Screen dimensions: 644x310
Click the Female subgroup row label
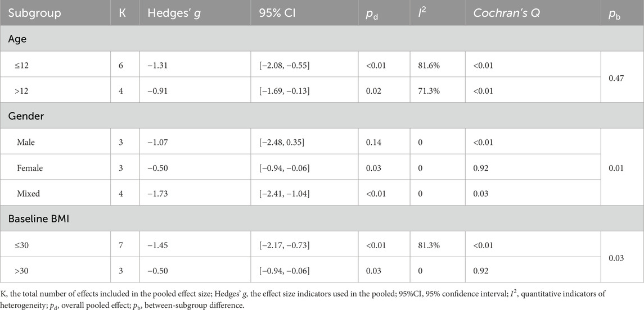pyautogui.click(x=29, y=168)
